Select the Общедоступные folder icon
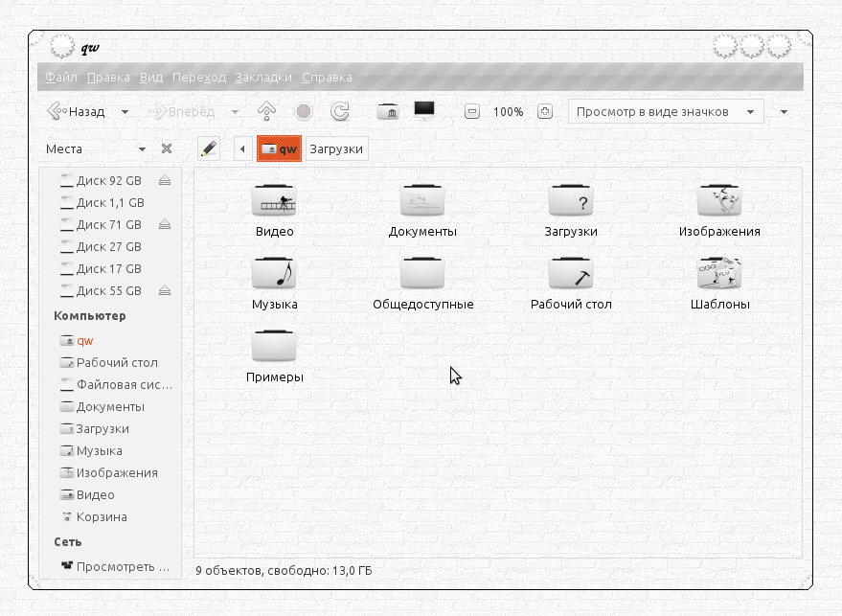The height and width of the screenshot is (616, 842). [422, 273]
